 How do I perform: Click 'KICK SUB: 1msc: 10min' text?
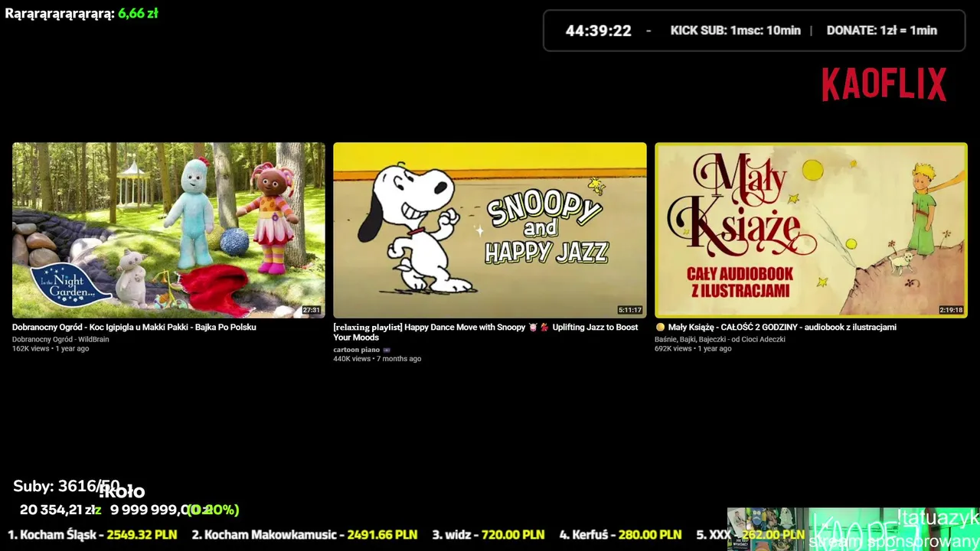point(735,31)
